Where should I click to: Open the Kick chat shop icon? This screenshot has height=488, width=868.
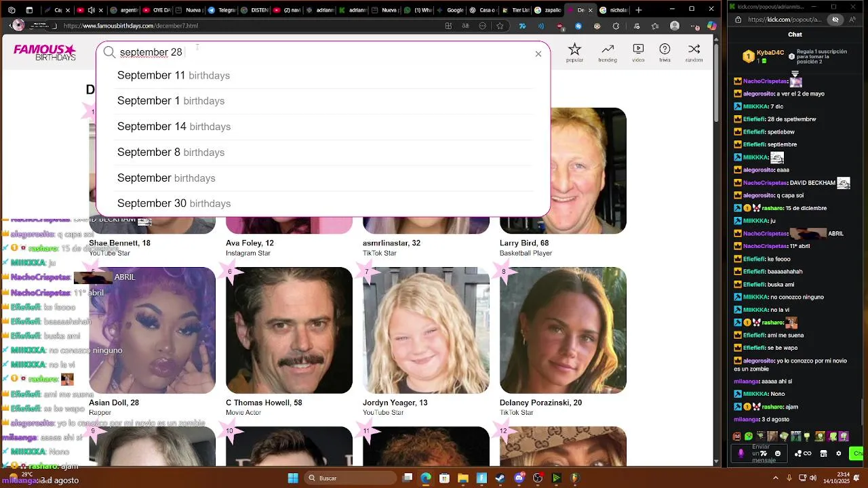pos(823,453)
